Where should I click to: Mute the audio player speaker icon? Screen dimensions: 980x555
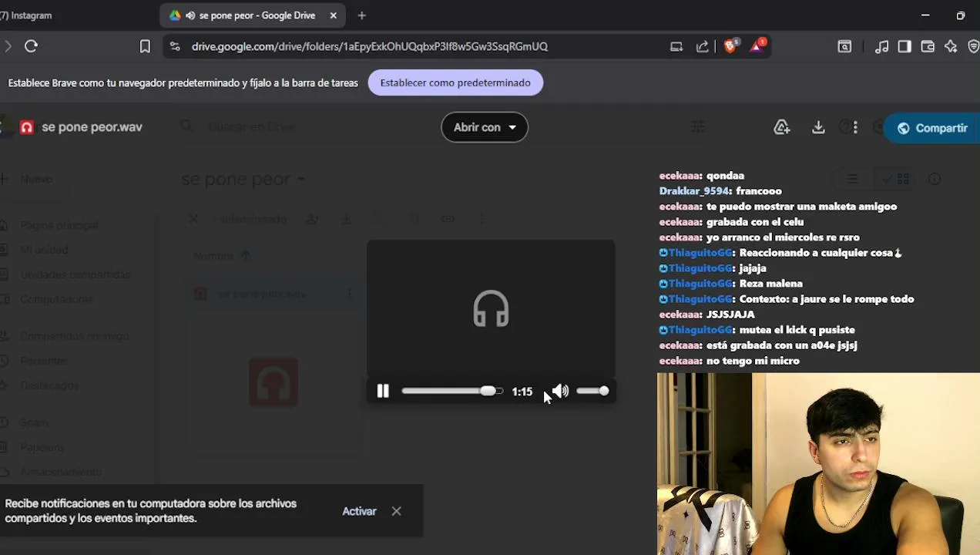(560, 392)
